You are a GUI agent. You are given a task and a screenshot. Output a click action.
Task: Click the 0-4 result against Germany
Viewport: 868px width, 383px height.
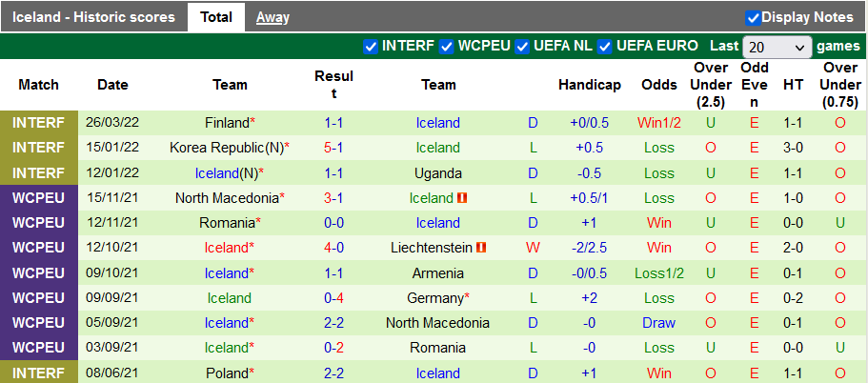point(333,298)
